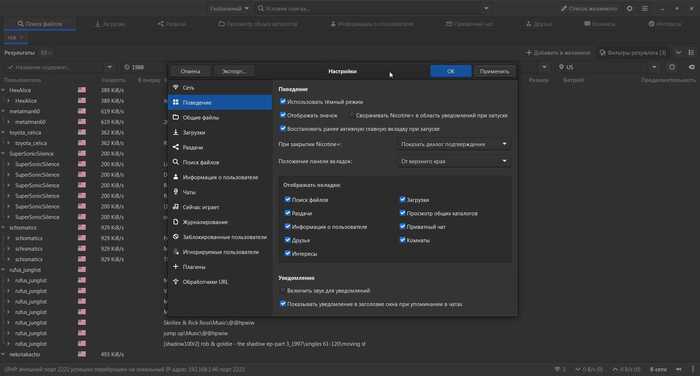Click OK to confirm the settings
Image resolution: width=700 pixels, height=376 pixels.
[451, 71]
